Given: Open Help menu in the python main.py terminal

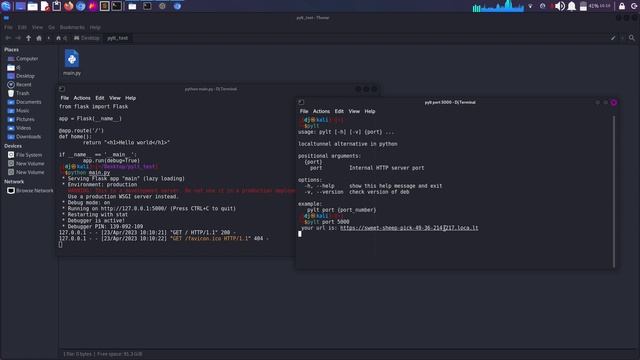Looking at the screenshot, I should pyautogui.click(x=130, y=98).
